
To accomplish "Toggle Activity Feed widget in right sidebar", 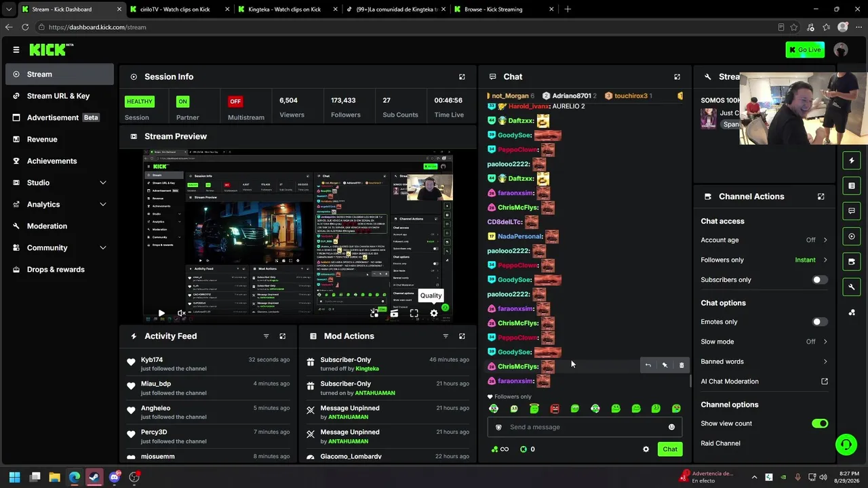I will [x=852, y=161].
